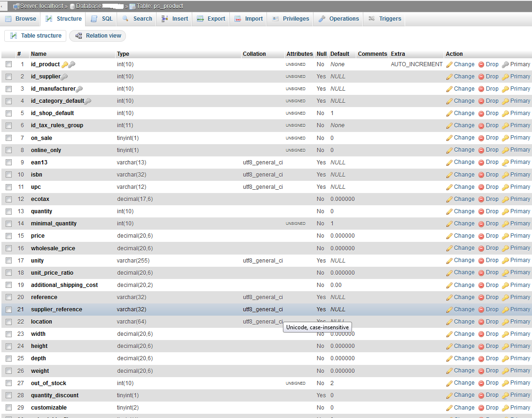This screenshot has height=418, width=532.
Task: Click the table name in breadcrumb
Action: [x=160, y=6]
